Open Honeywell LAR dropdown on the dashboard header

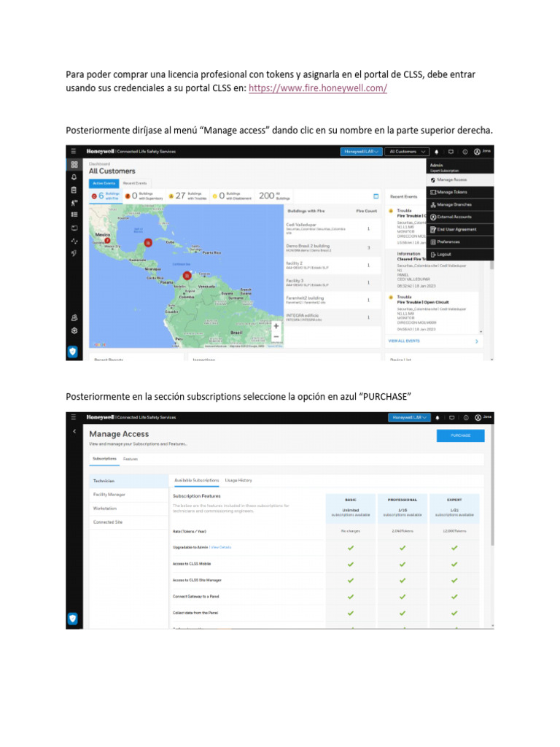point(361,152)
